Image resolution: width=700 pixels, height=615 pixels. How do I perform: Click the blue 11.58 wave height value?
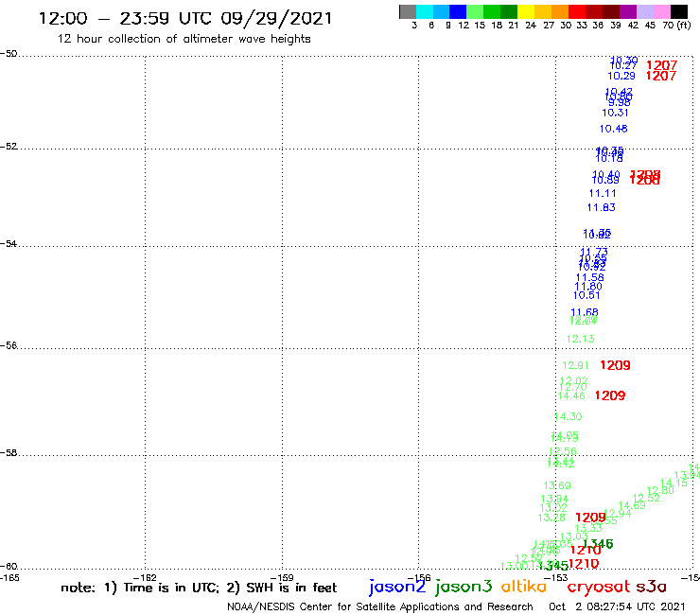pyautogui.click(x=589, y=278)
